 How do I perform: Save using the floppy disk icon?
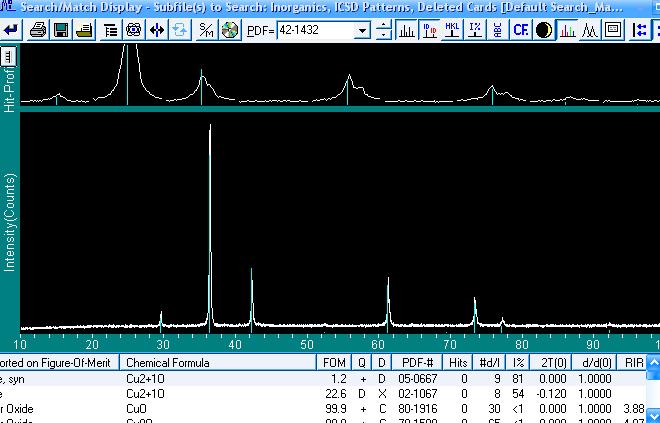[61, 30]
